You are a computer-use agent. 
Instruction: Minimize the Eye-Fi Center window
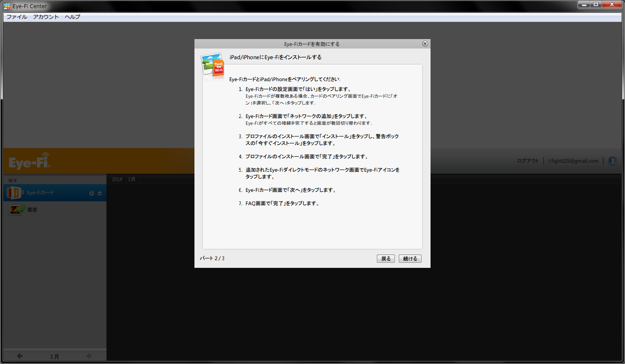click(x=584, y=4)
